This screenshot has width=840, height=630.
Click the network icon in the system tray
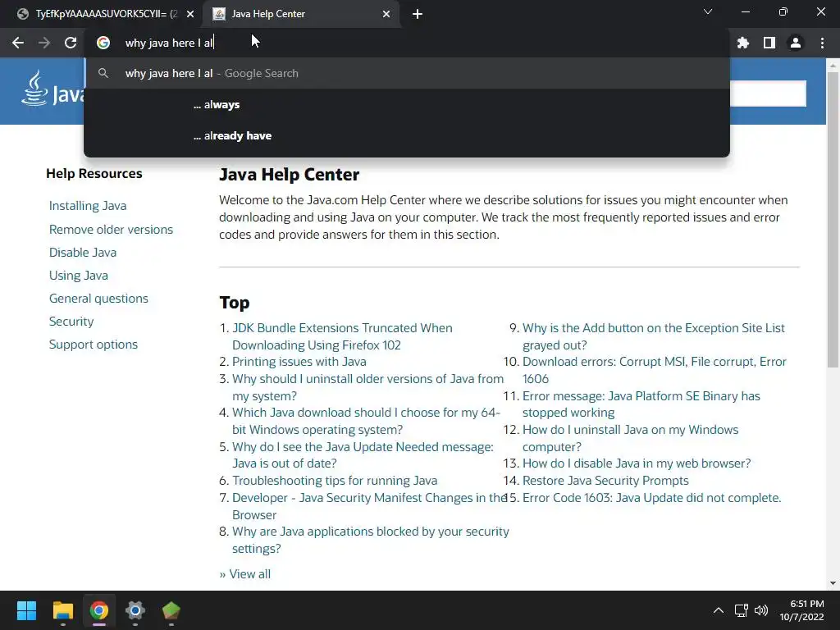pyautogui.click(x=741, y=610)
